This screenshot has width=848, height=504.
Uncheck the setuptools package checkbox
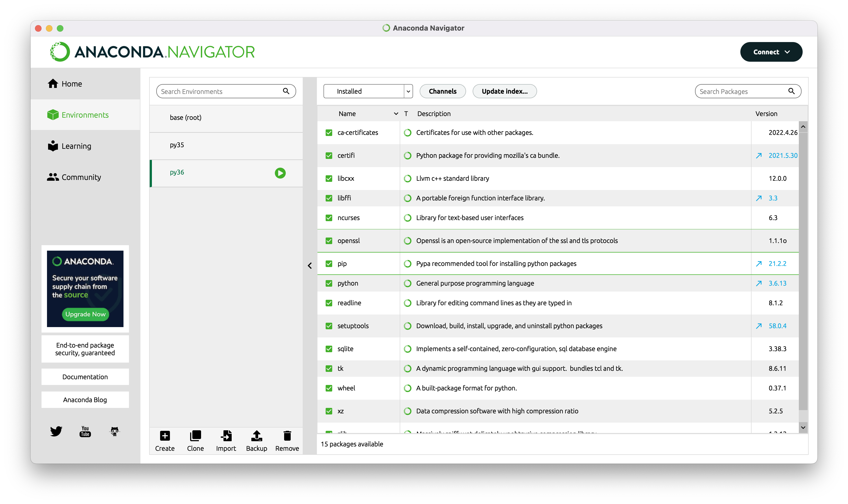[x=329, y=326]
